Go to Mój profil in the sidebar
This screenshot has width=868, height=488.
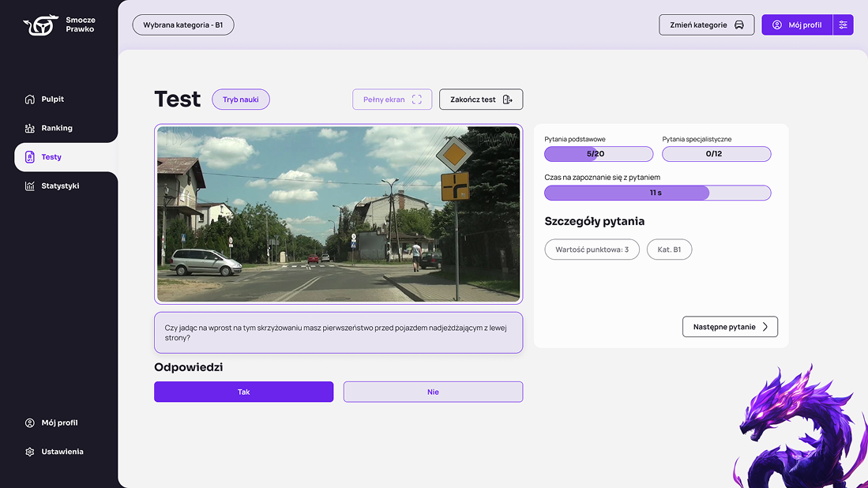coord(59,423)
